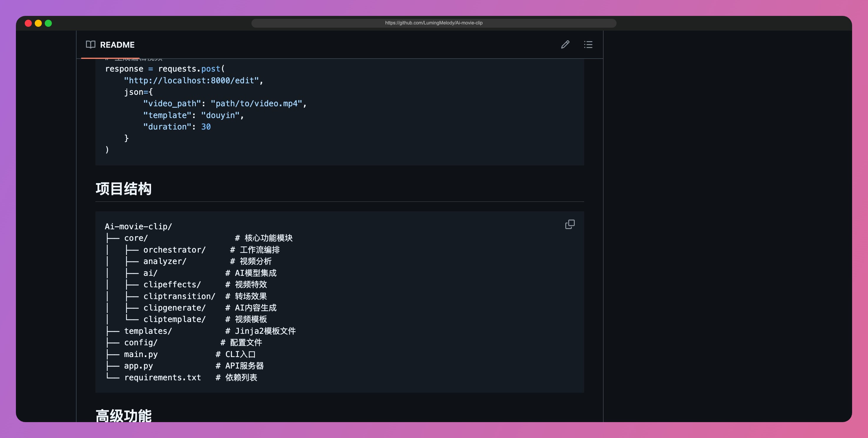Click the yellow minimize window button
The image size is (868, 438).
pos(38,23)
